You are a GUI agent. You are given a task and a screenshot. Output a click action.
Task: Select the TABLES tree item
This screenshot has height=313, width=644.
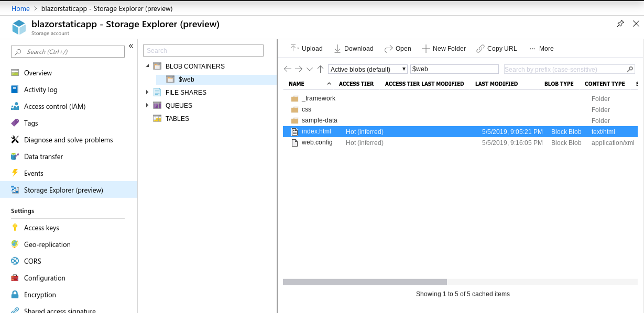177,118
